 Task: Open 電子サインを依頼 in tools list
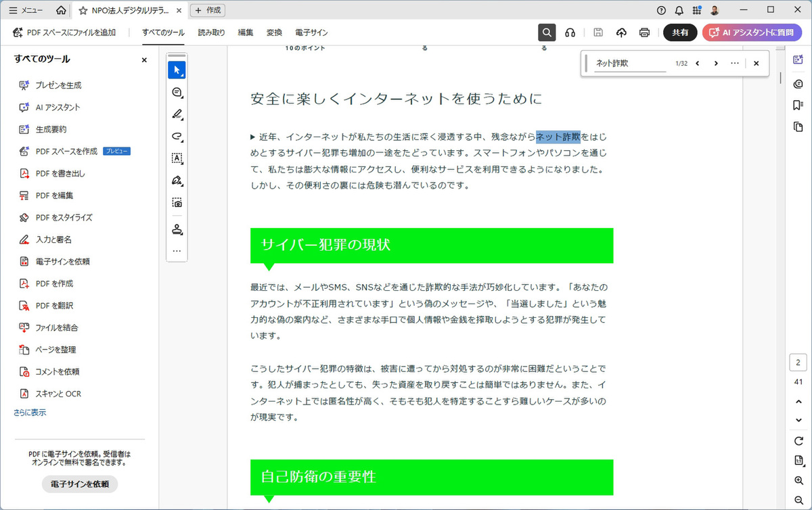pyautogui.click(x=55, y=261)
